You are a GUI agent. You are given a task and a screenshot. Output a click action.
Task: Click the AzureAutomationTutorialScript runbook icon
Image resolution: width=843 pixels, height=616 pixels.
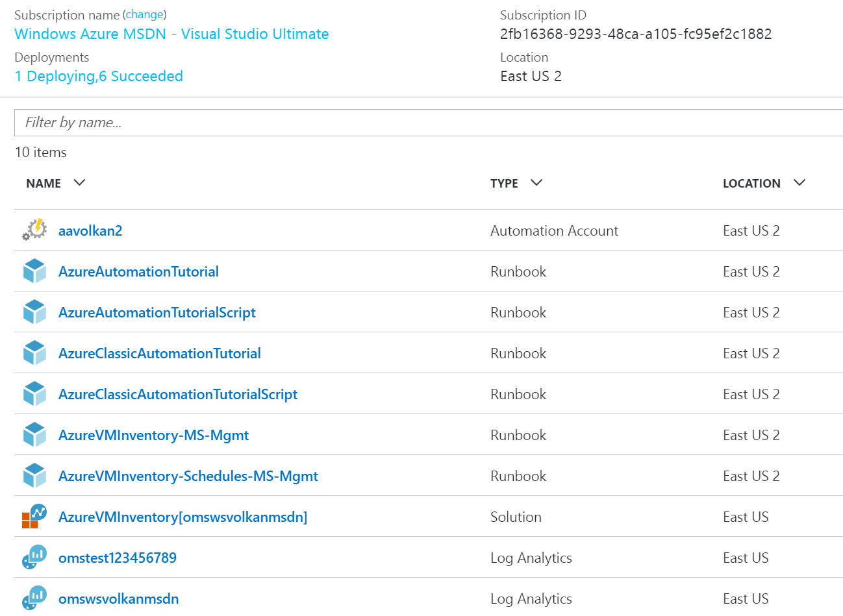pos(34,312)
